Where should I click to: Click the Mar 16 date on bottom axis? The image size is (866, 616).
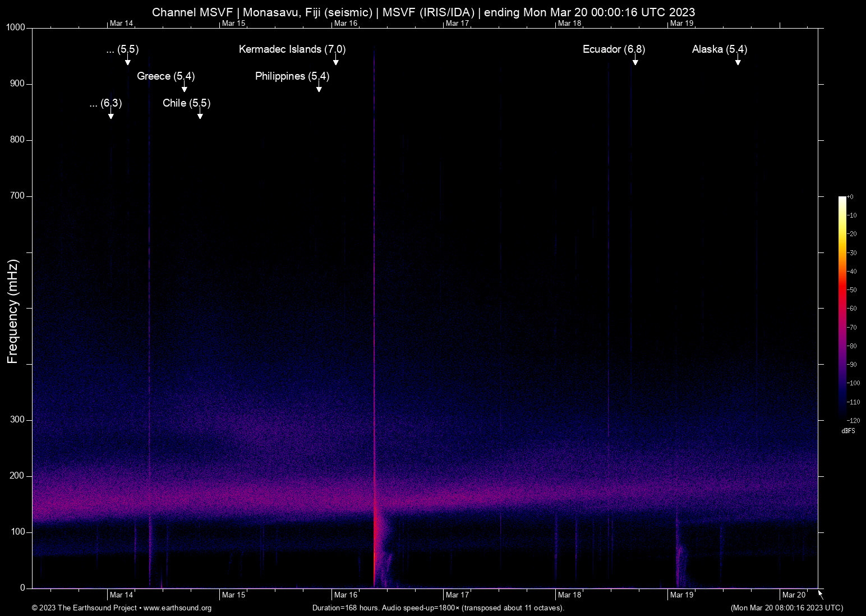tap(346, 595)
